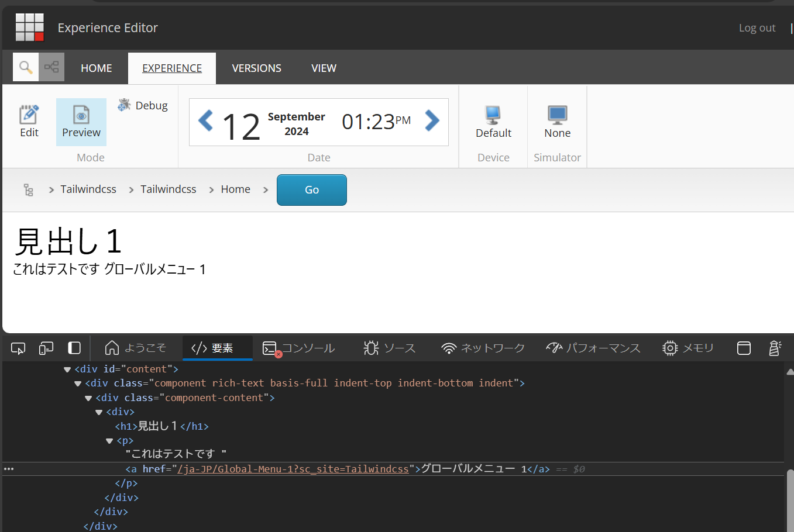This screenshot has width=794, height=532.
Task: Select Preview mode
Action: [81, 122]
